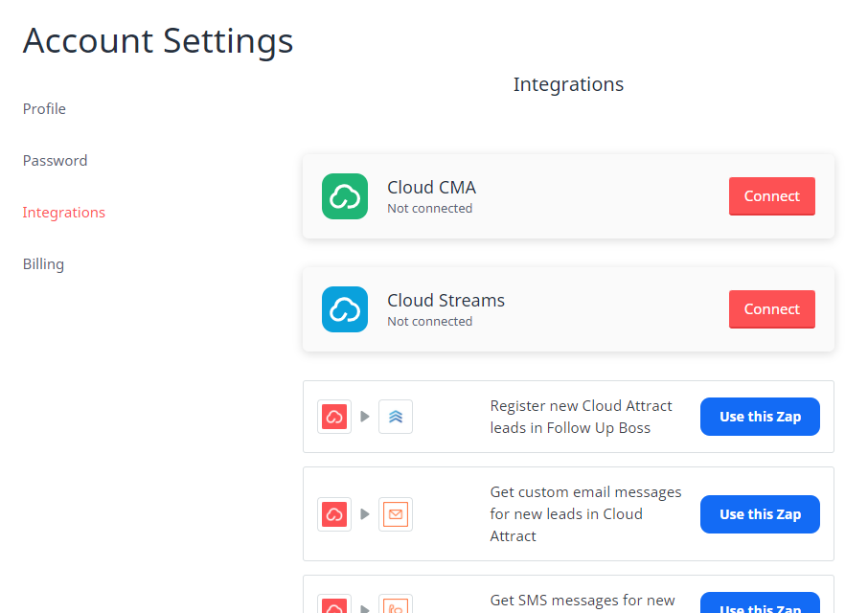Expand the arrow in the SMS Zap row
Screen dimensions: 868x613
365,606
